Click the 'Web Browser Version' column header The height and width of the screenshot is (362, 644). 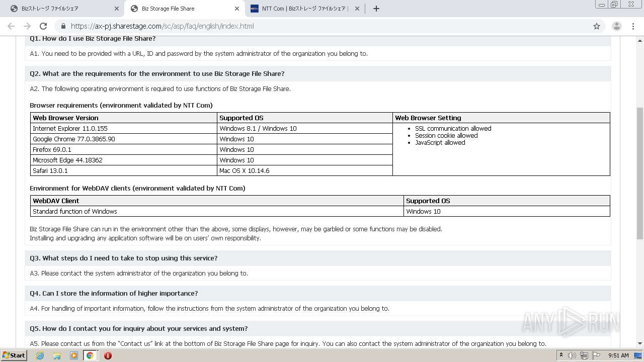pyautogui.click(x=124, y=118)
